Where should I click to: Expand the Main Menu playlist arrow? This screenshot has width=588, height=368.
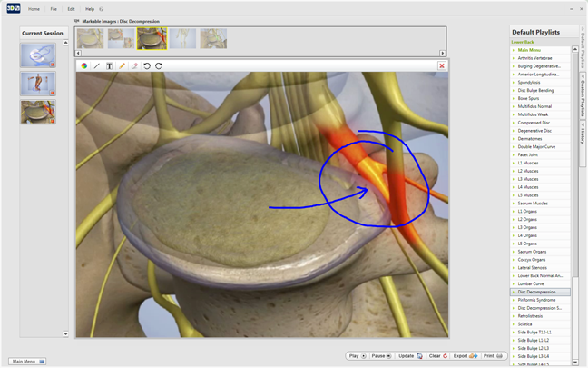pos(514,50)
